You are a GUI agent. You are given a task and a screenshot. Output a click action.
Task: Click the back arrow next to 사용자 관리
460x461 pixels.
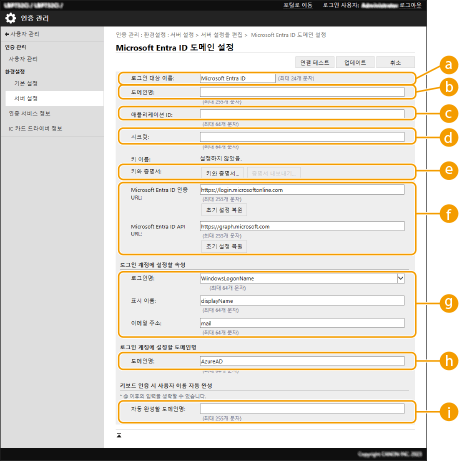pyautogui.click(x=7, y=34)
